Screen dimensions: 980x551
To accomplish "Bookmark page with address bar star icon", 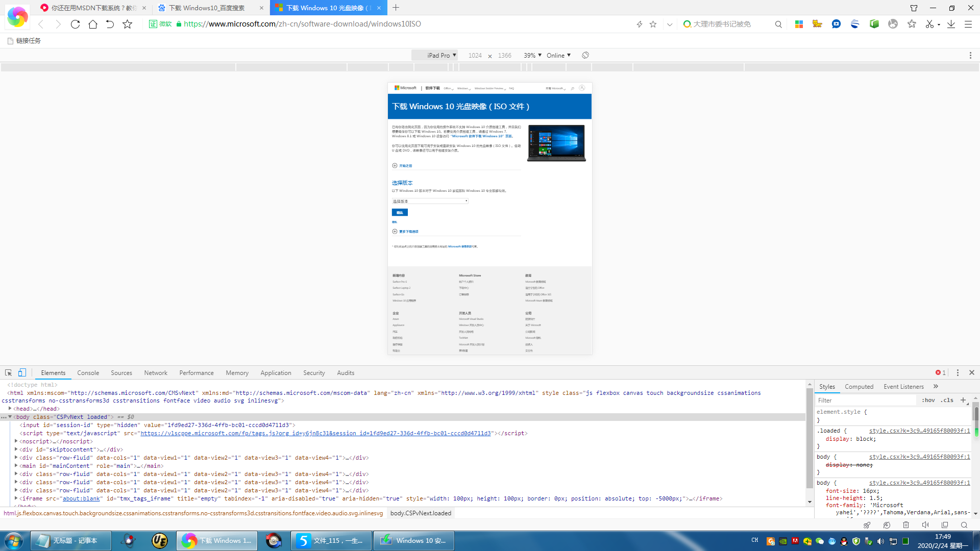I will point(653,24).
